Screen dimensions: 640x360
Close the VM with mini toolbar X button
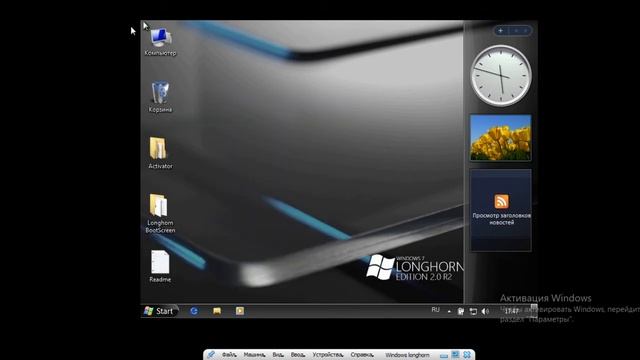point(467,355)
